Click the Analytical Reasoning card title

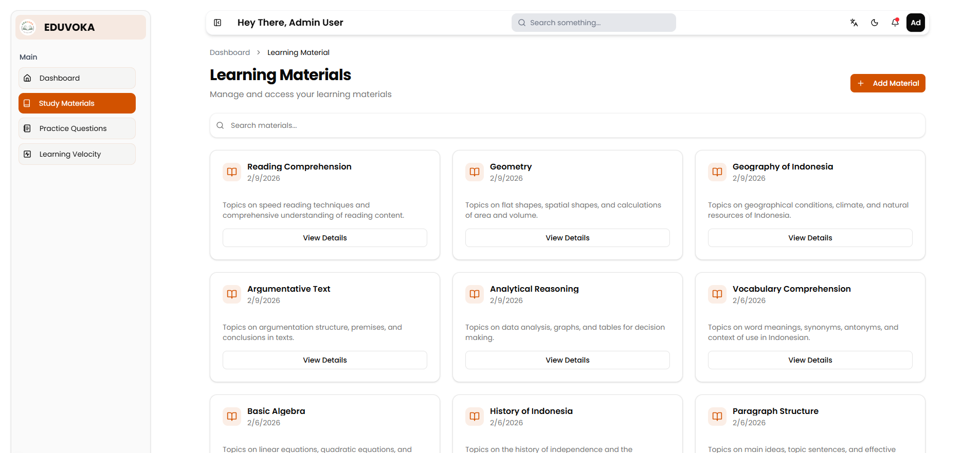[534, 289]
